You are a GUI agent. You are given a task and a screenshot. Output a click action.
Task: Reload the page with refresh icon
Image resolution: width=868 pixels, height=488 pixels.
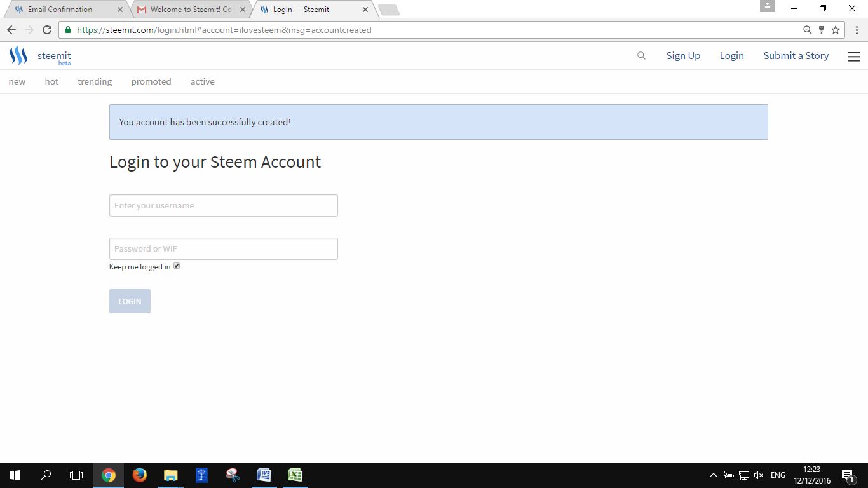(x=46, y=30)
